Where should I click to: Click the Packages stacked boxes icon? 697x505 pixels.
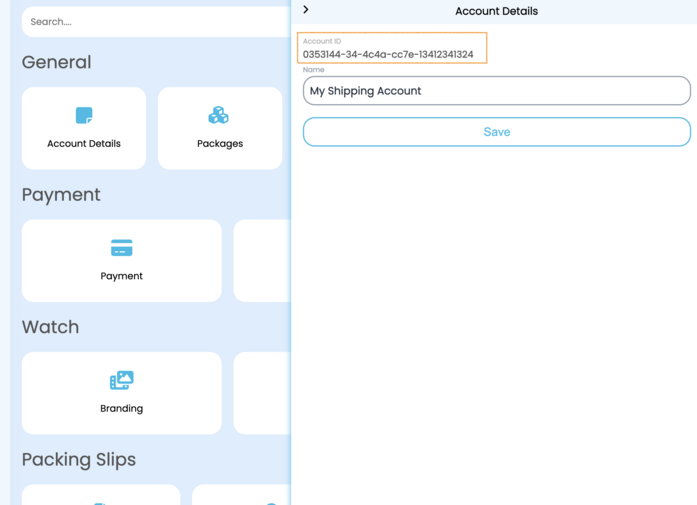coord(218,116)
